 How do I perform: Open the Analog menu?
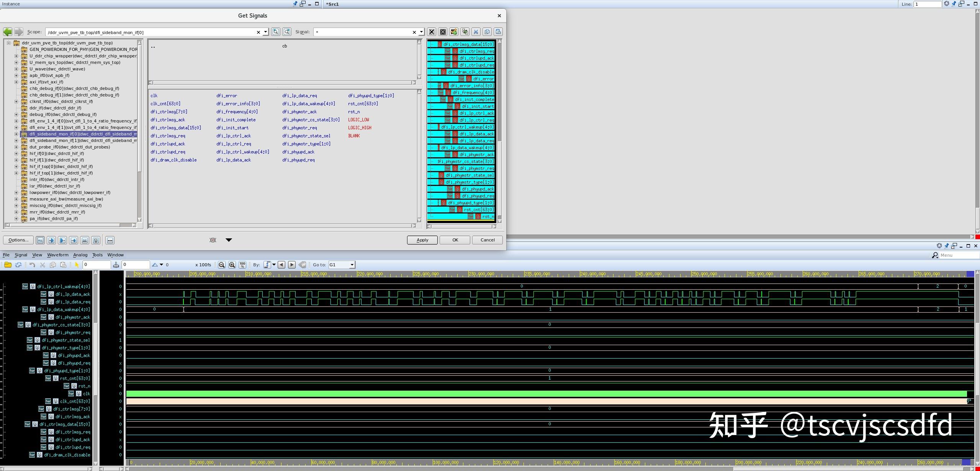click(x=80, y=255)
